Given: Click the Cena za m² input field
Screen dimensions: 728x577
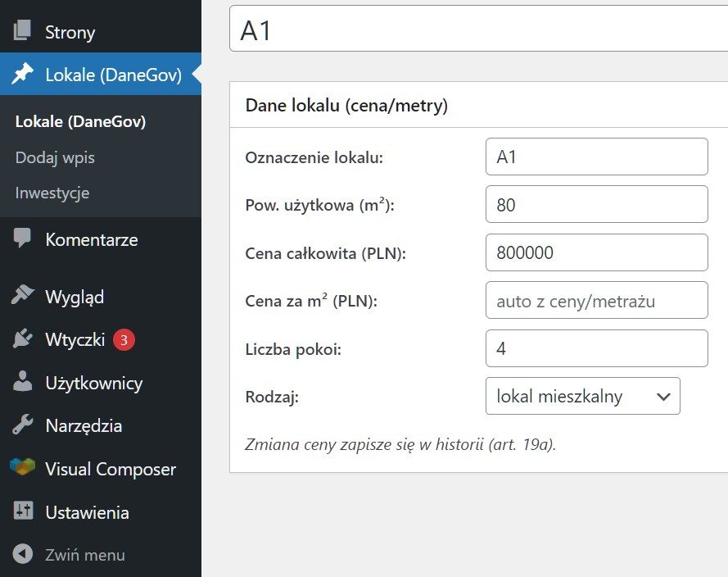Looking at the screenshot, I should coord(596,301).
